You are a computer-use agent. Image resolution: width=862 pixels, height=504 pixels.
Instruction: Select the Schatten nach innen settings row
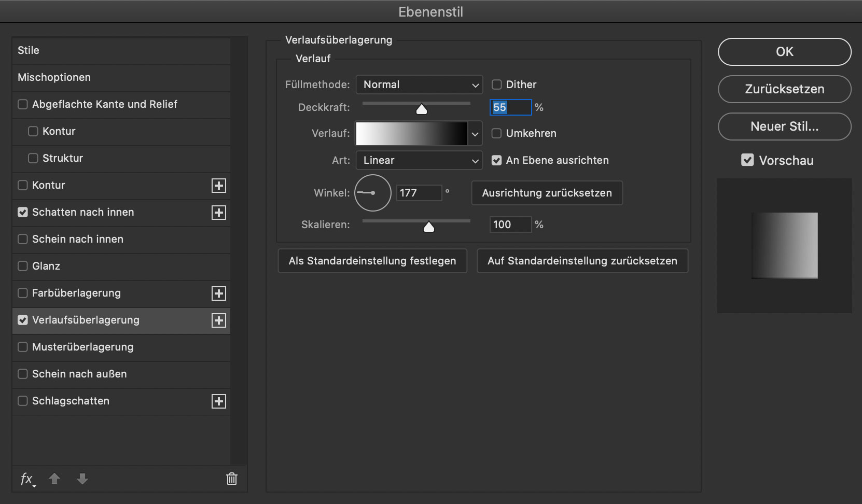pyautogui.click(x=121, y=213)
